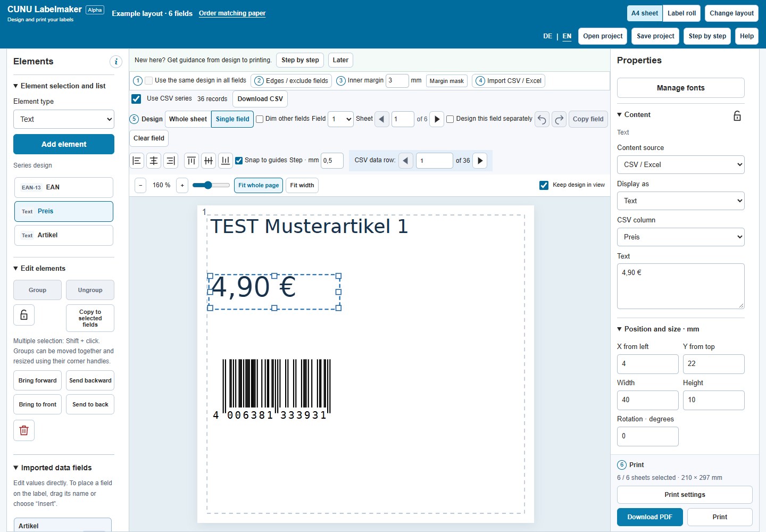The width and height of the screenshot is (766, 532).
Task: Uncheck Use CSV series
Action: [x=136, y=99]
